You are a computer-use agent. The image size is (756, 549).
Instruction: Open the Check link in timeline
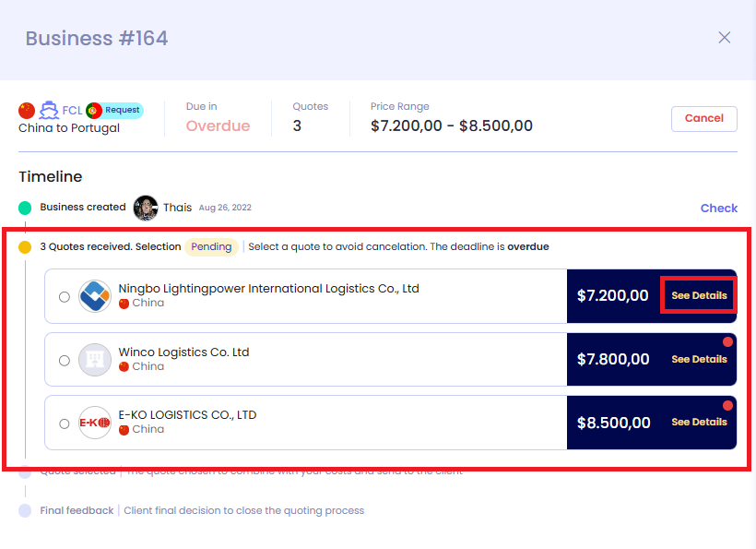pos(719,208)
